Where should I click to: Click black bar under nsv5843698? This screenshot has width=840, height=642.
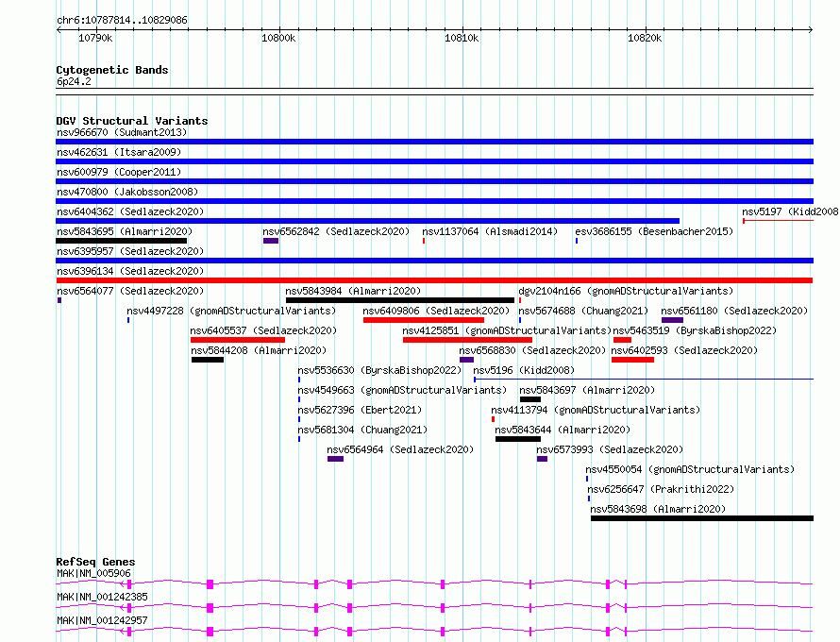[x=702, y=518]
